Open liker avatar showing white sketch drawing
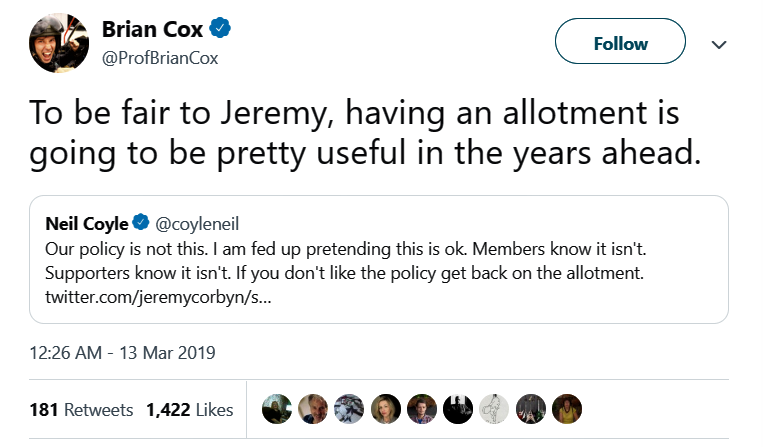This screenshot has width=763, height=447. [x=494, y=408]
